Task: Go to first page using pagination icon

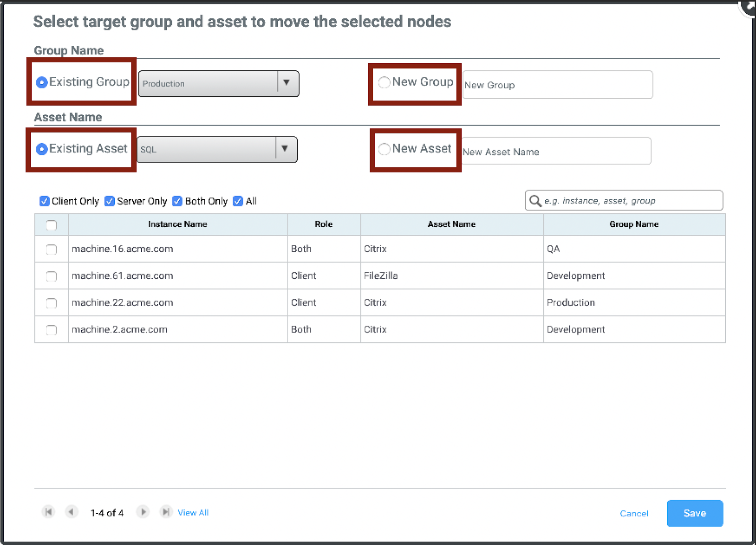Action: pos(48,512)
